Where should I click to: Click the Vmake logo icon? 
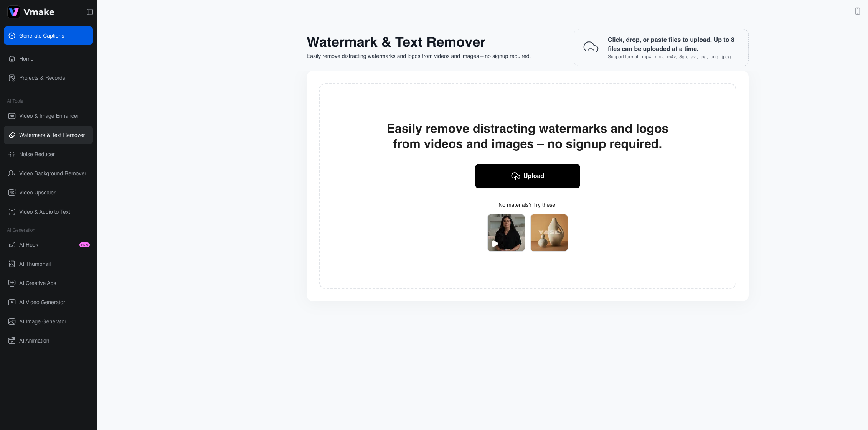14,12
